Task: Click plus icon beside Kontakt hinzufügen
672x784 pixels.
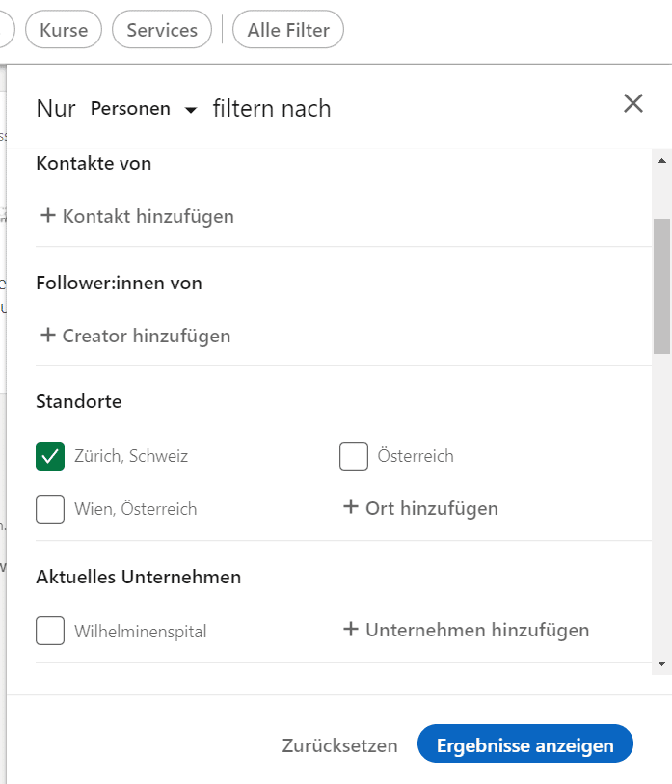Action: click(x=47, y=216)
